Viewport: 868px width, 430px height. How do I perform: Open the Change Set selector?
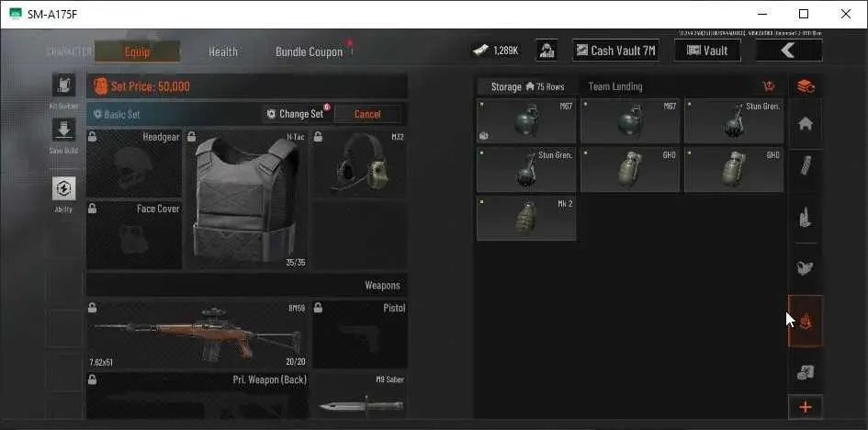tap(296, 113)
